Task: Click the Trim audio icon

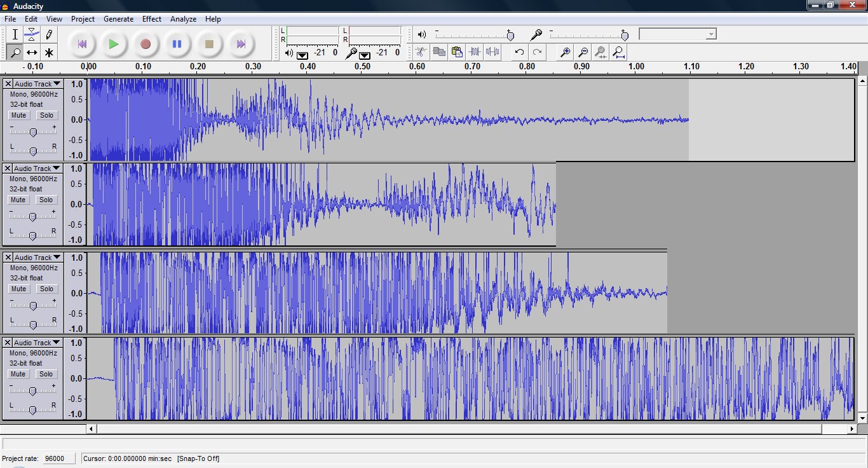Action: [475, 52]
